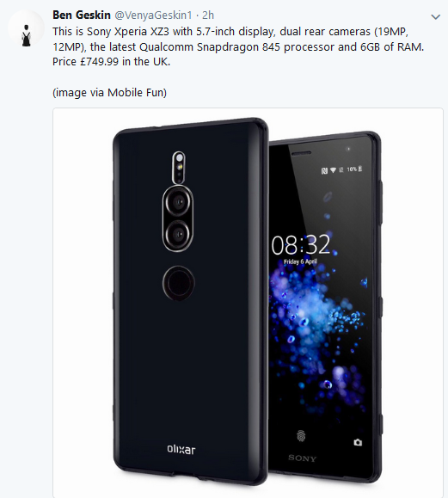Click the front earpiece speaker slot
The image size is (448, 498).
(x=301, y=153)
